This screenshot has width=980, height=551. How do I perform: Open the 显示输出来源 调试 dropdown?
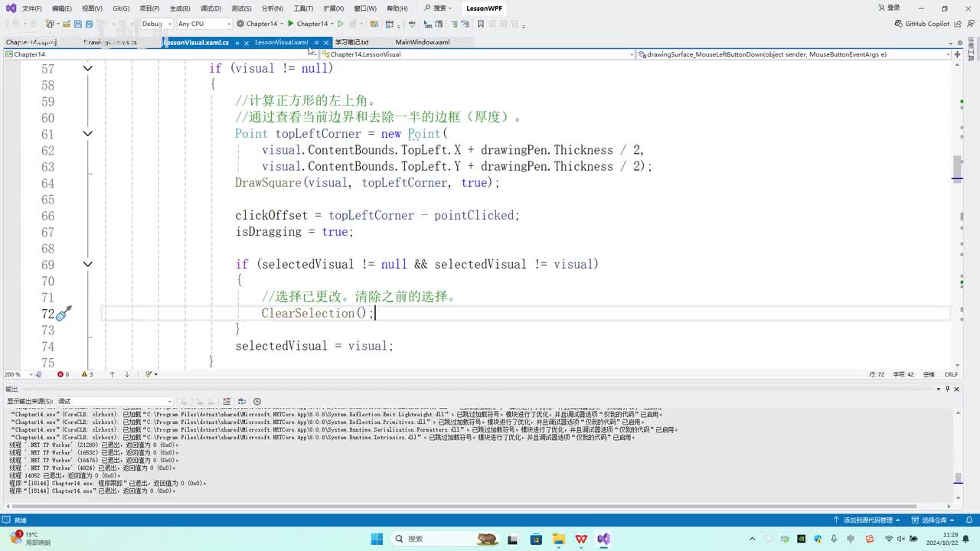coord(115,401)
